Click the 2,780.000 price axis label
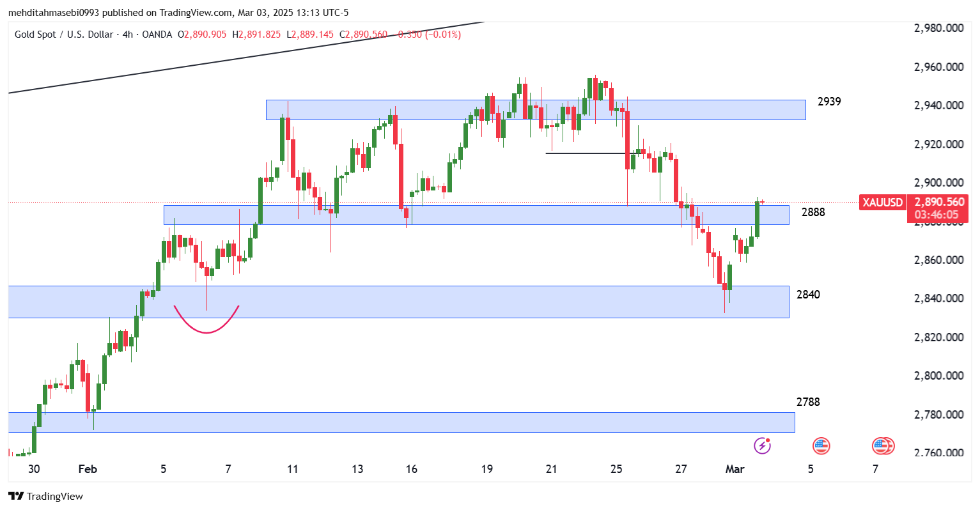 (x=939, y=415)
